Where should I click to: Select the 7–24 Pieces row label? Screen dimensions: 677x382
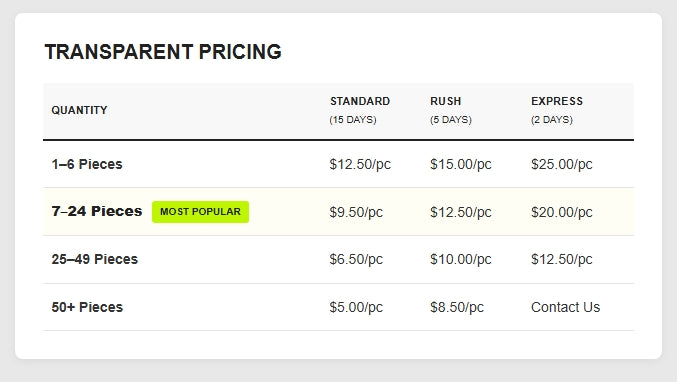point(97,212)
